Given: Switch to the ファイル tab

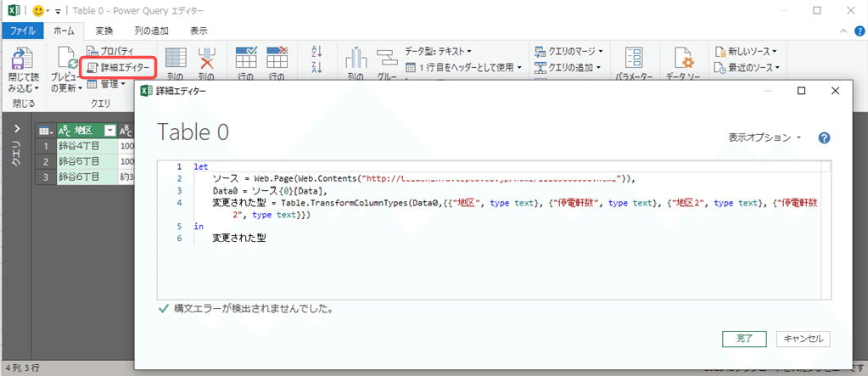Looking at the screenshot, I should pos(23,31).
